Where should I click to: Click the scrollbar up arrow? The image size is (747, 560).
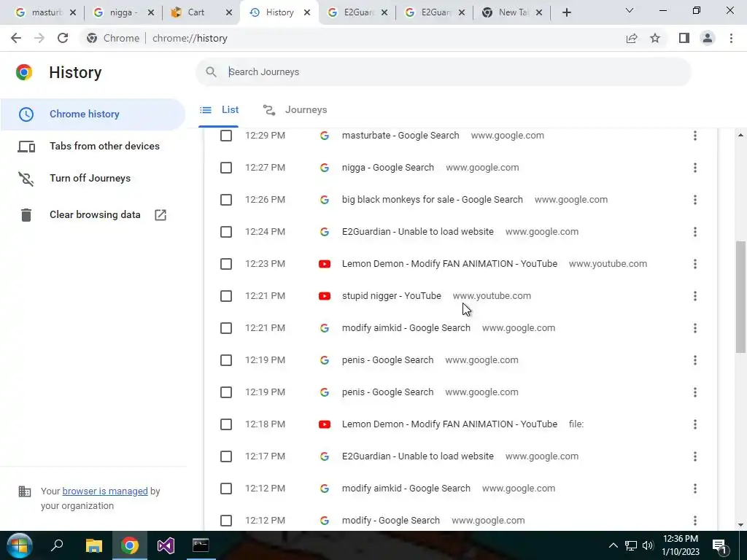pyautogui.click(x=740, y=135)
